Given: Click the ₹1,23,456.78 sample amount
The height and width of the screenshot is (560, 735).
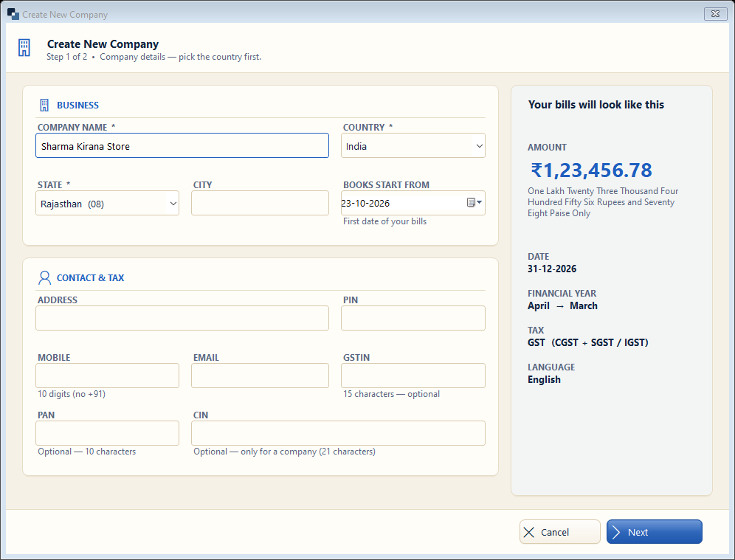Looking at the screenshot, I should (591, 170).
